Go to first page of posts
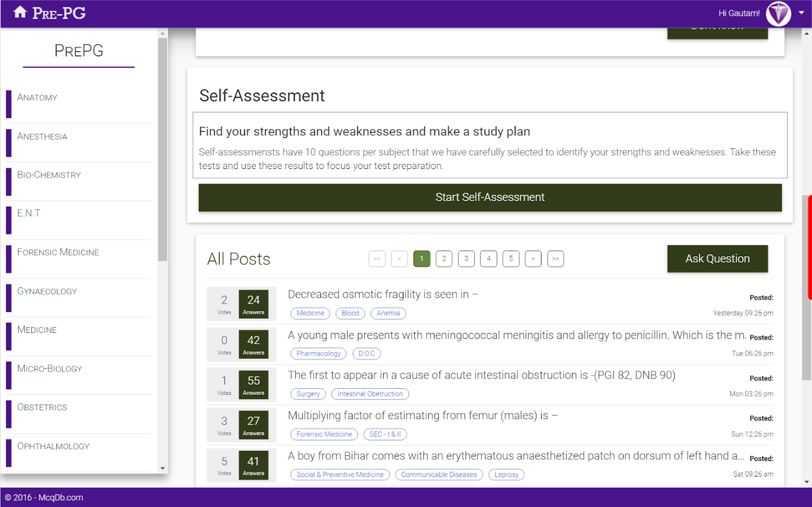This screenshot has height=507, width=812. pyautogui.click(x=377, y=259)
